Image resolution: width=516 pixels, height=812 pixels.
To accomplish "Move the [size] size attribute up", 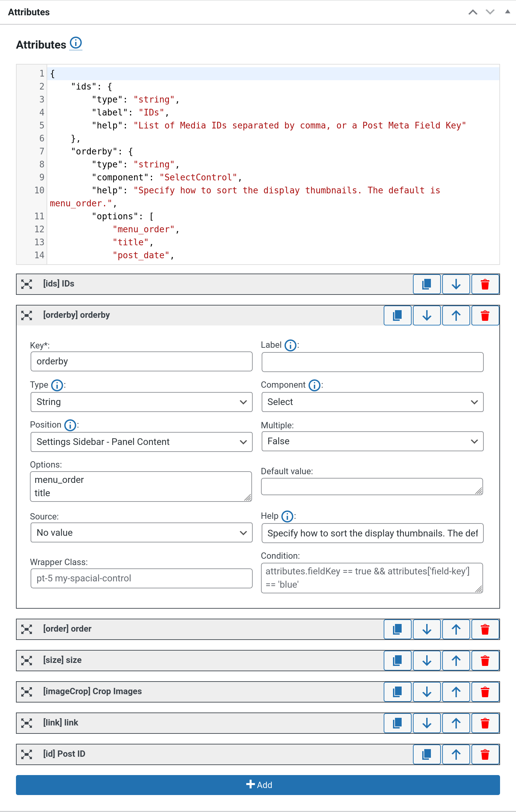I will 456,661.
